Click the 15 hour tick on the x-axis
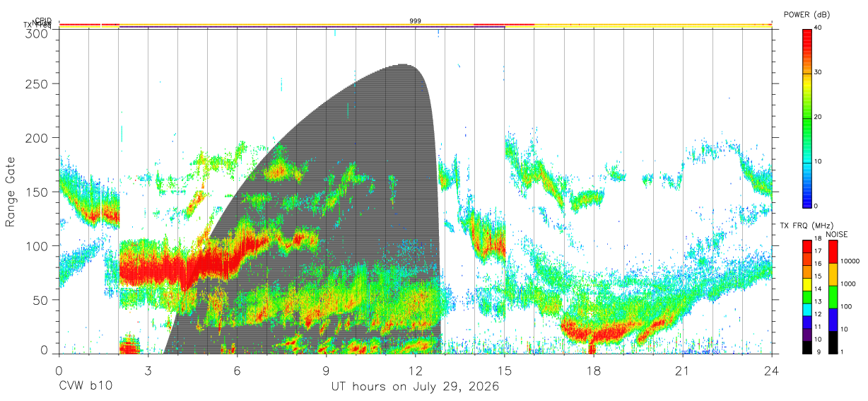This screenshot has width=868, height=401. pos(504,371)
